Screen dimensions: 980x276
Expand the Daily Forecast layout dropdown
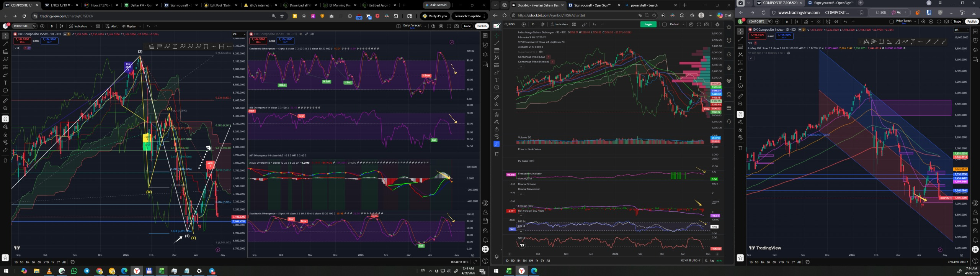pyautogui.click(x=425, y=26)
